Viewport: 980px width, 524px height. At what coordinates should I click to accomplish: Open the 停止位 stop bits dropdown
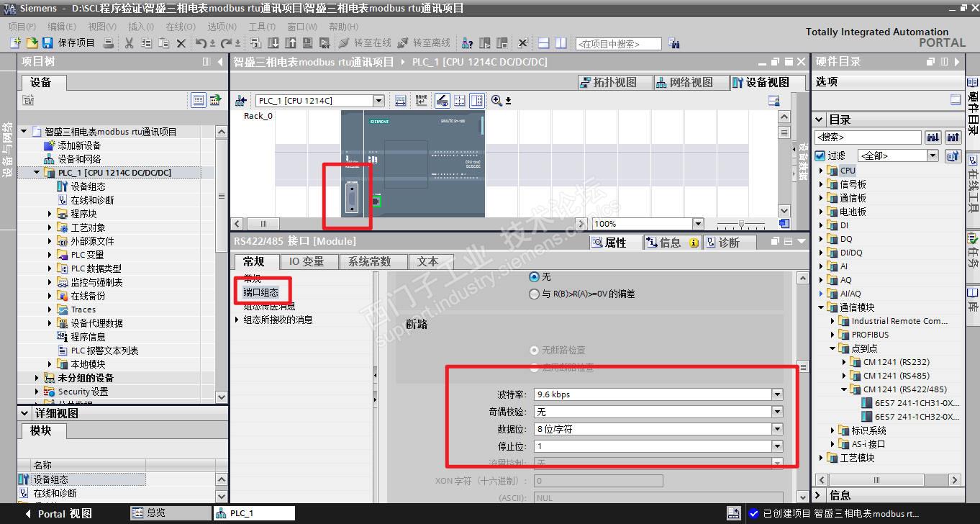click(777, 446)
